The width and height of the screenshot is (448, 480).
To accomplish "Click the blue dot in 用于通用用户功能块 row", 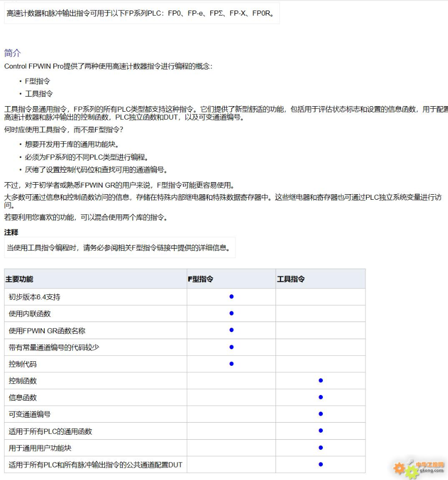I will tap(320, 448).
